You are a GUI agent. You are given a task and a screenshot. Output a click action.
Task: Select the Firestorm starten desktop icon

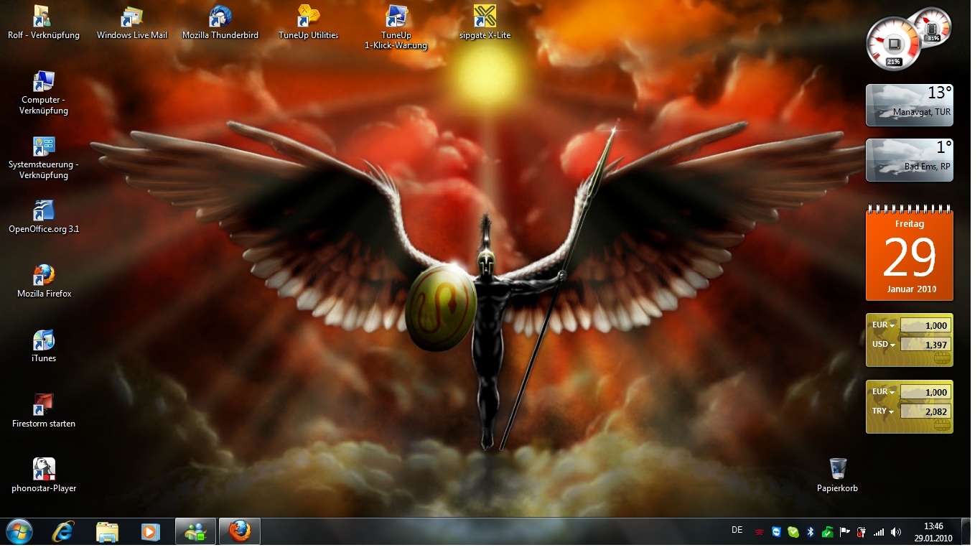click(44, 411)
